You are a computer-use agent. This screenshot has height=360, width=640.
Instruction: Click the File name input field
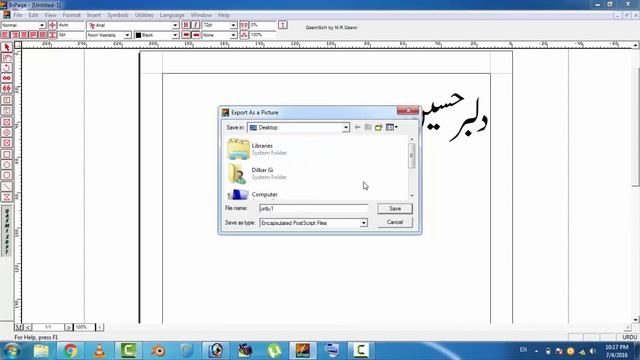click(x=313, y=209)
